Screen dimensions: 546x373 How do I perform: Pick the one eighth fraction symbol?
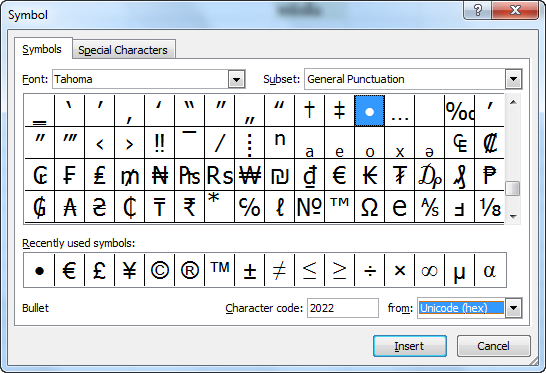[x=489, y=207]
